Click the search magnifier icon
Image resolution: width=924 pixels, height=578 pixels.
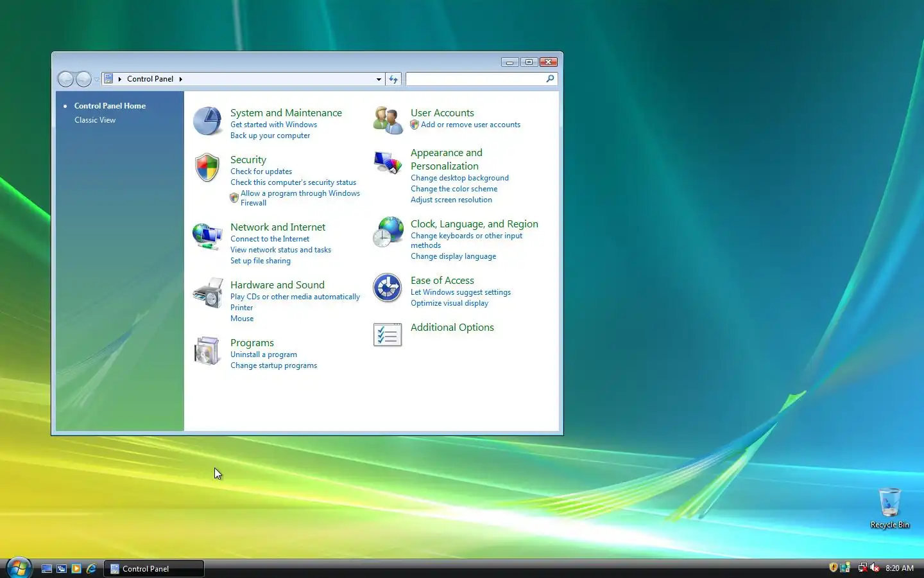(x=550, y=78)
